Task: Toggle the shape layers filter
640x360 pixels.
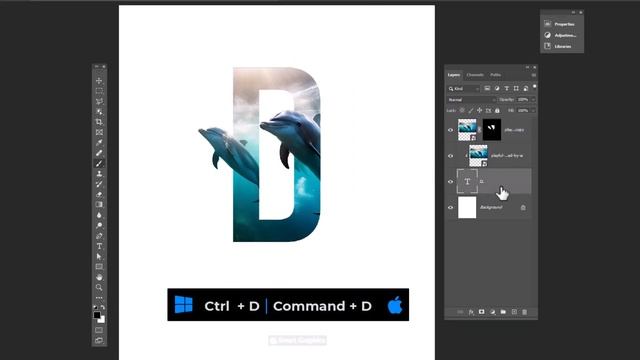Action: pos(516,89)
